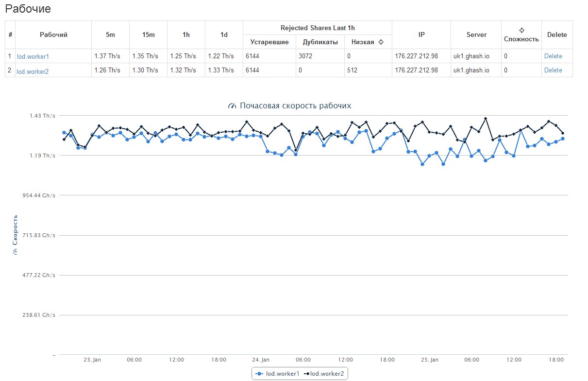Select the 1.32 Th/s cell

[x=186, y=70]
